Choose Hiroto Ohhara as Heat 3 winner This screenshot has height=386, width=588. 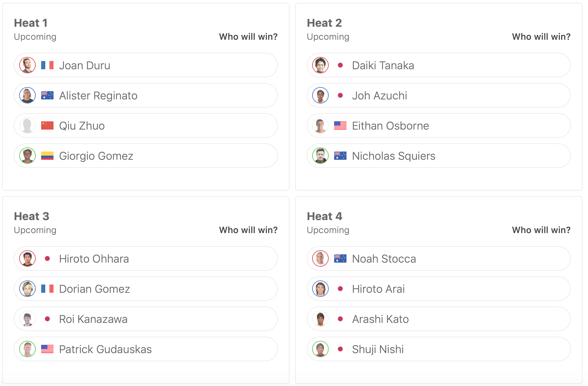pyautogui.click(x=145, y=258)
